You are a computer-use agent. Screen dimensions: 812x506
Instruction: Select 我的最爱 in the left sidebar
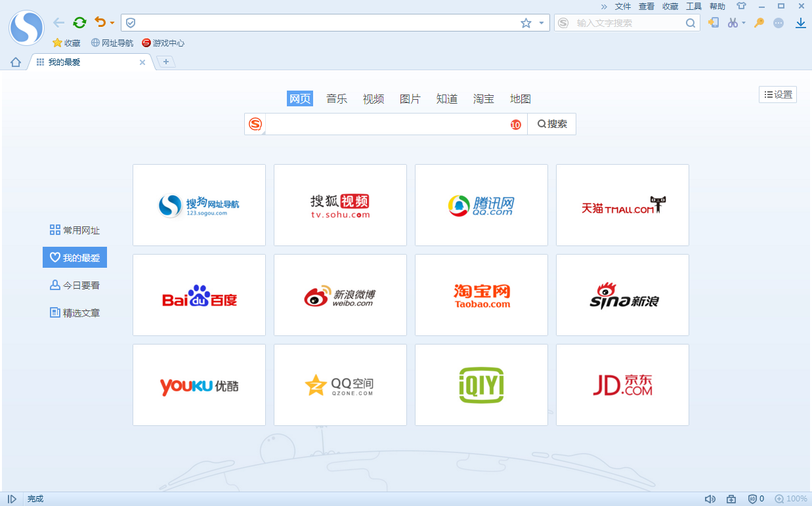coord(75,258)
